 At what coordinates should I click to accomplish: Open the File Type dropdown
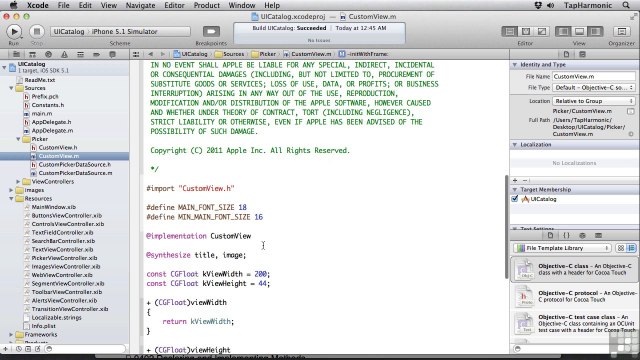pos(594,88)
